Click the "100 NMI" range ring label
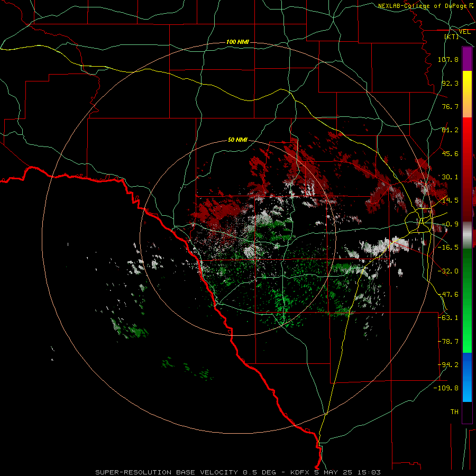The width and height of the screenshot is (476, 476). [x=237, y=42]
